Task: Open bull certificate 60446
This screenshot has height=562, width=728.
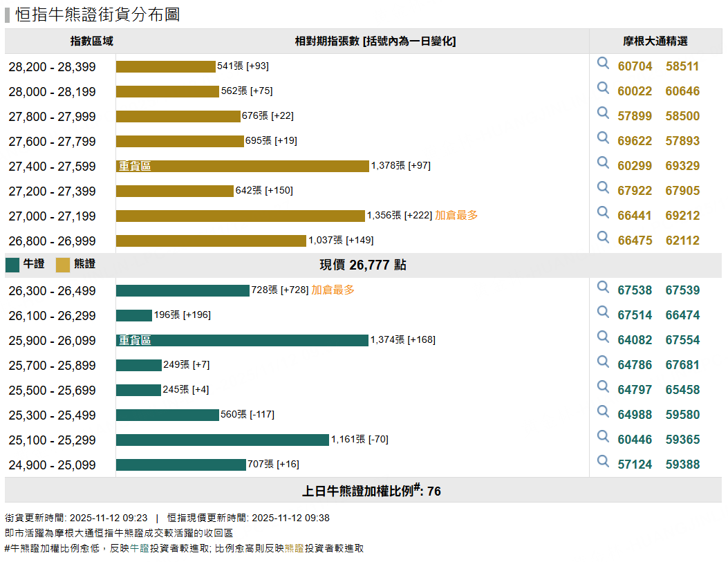Action: point(635,440)
